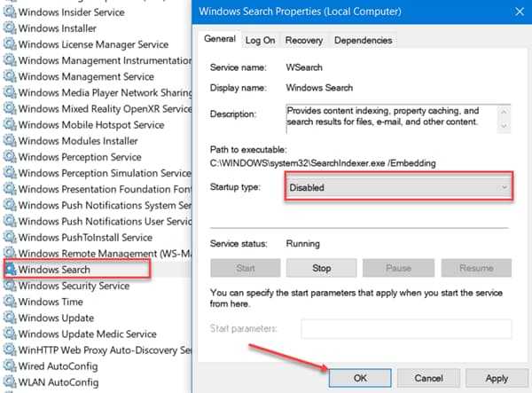Click the gear icon beside Windows Time
Viewport: 532px width, 393px height.
click(x=10, y=302)
